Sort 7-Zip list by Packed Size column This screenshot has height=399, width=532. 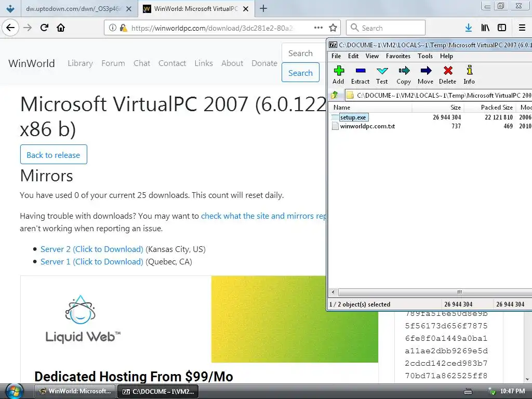(x=489, y=108)
